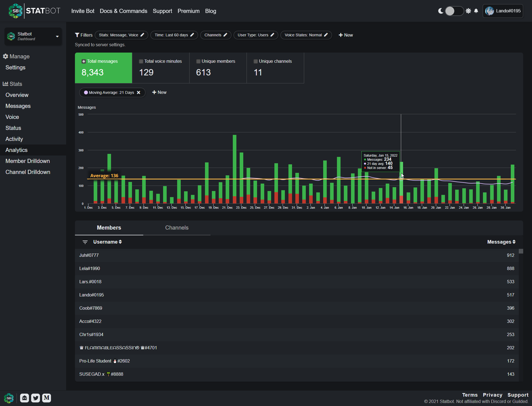The height and width of the screenshot is (406, 532).
Task: Switch to the Channels tab
Action: [x=177, y=228]
